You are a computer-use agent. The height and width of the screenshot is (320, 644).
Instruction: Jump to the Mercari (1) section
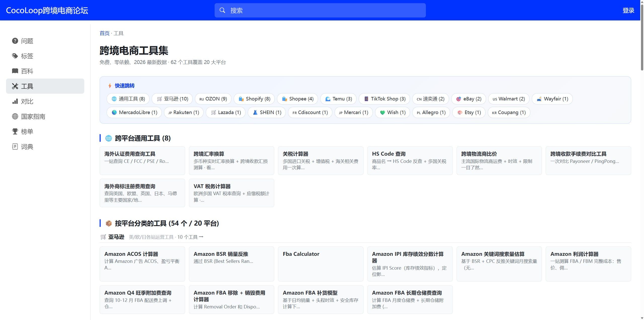click(x=354, y=113)
